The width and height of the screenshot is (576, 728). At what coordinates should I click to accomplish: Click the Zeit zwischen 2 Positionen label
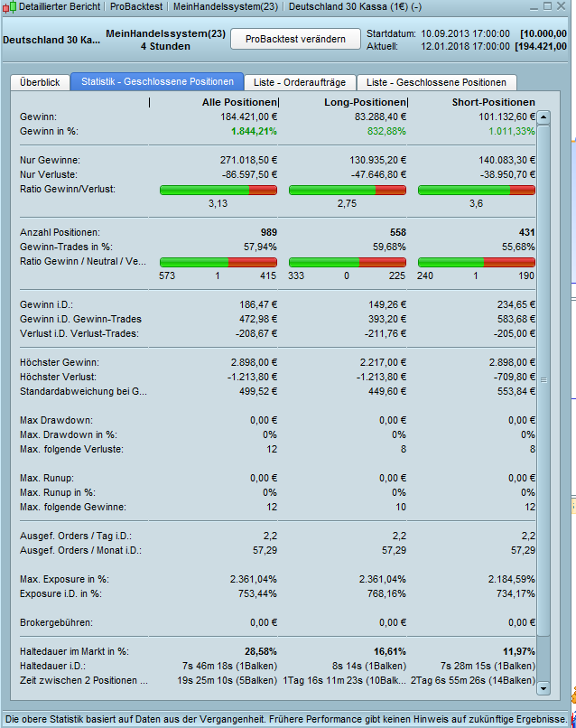pos(84,680)
